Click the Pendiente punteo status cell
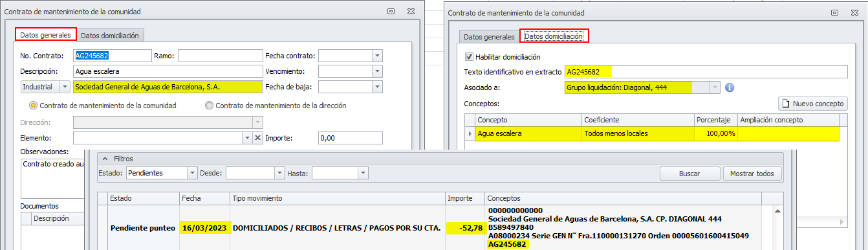The image size is (868, 250). point(143,228)
